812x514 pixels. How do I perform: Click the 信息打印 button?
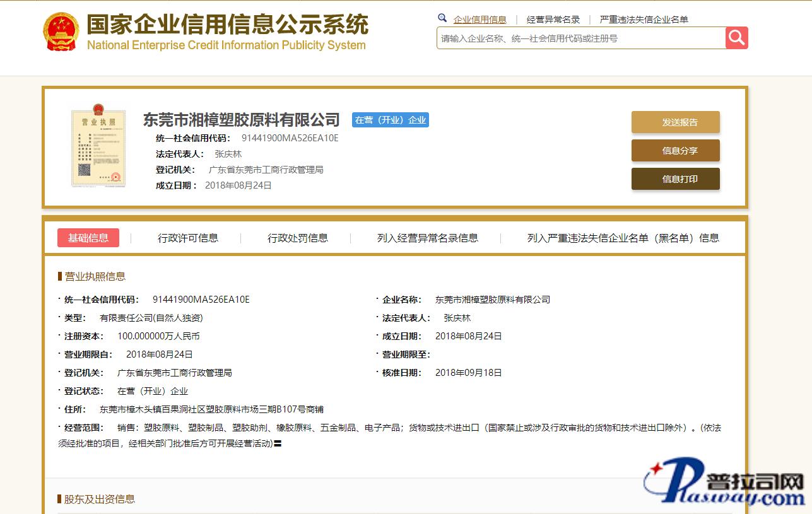click(x=675, y=179)
